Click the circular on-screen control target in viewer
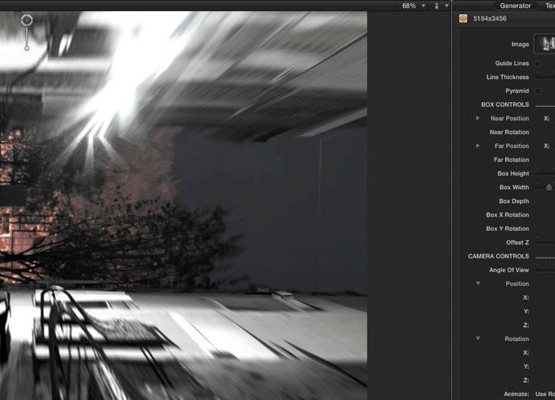The width and height of the screenshot is (555, 400). tap(27, 20)
